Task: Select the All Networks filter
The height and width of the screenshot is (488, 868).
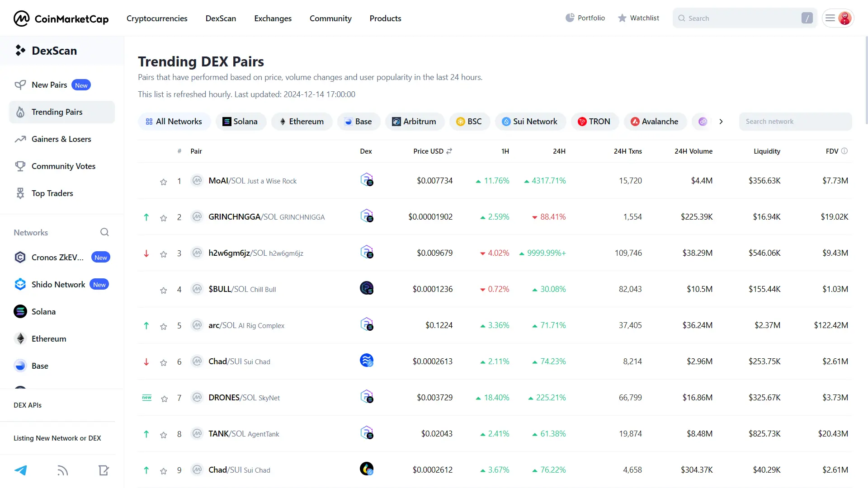Action: tap(174, 122)
